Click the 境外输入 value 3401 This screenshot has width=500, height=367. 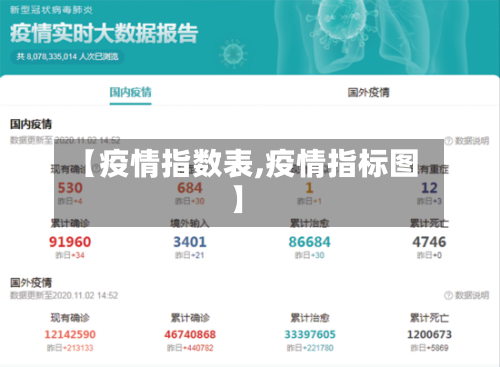(x=190, y=242)
